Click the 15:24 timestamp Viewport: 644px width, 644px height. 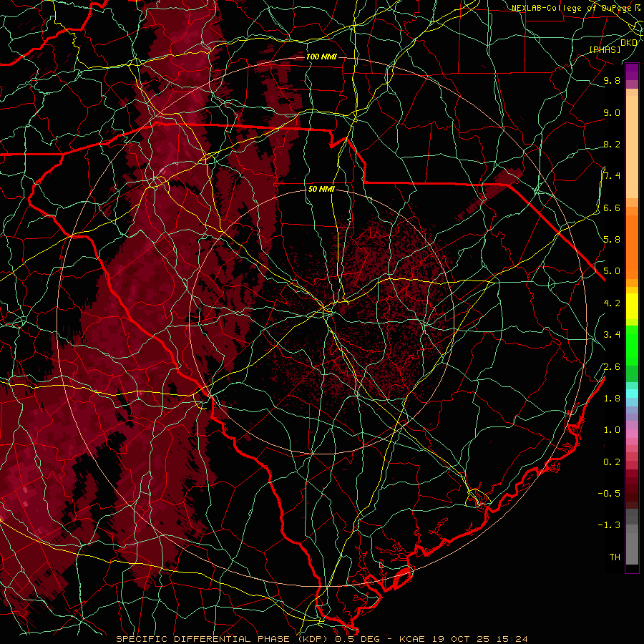point(512,639)
